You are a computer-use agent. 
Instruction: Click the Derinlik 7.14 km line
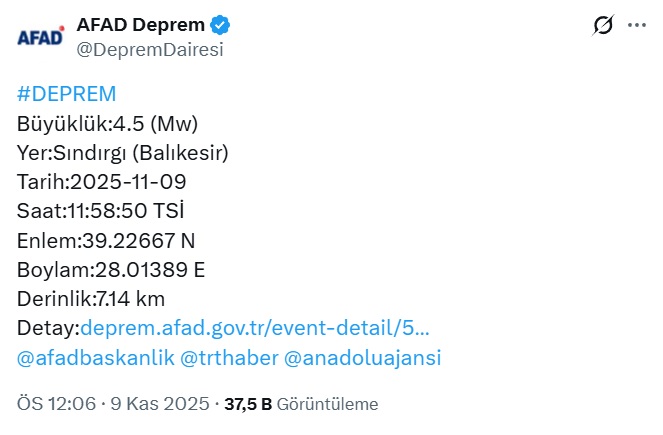[x=92, y=298]
